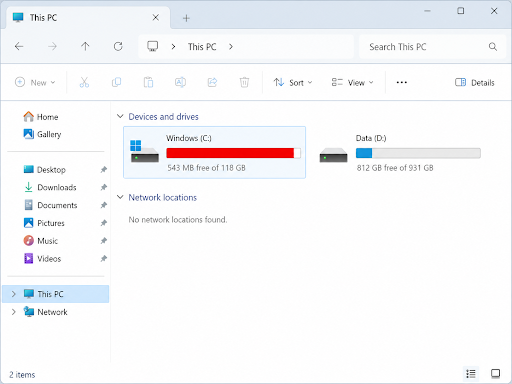This screenshot has width=512, height=384.
Task: Click the 'No network locations found.' text
Action: click(x=178, y=220)
